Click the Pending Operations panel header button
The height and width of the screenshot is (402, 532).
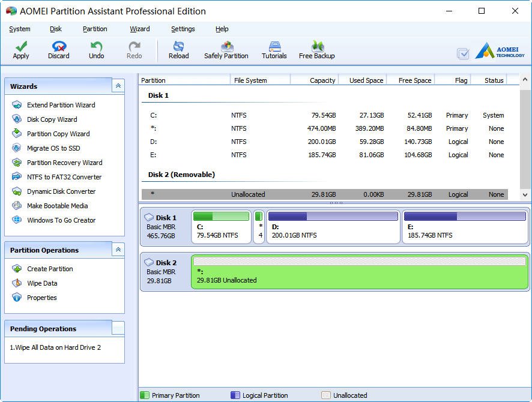point(118,328)
